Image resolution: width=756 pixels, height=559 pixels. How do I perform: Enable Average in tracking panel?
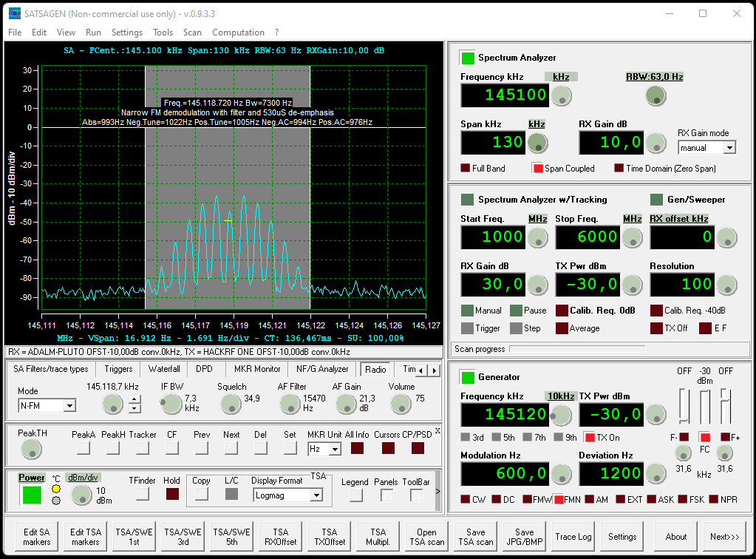562,328
